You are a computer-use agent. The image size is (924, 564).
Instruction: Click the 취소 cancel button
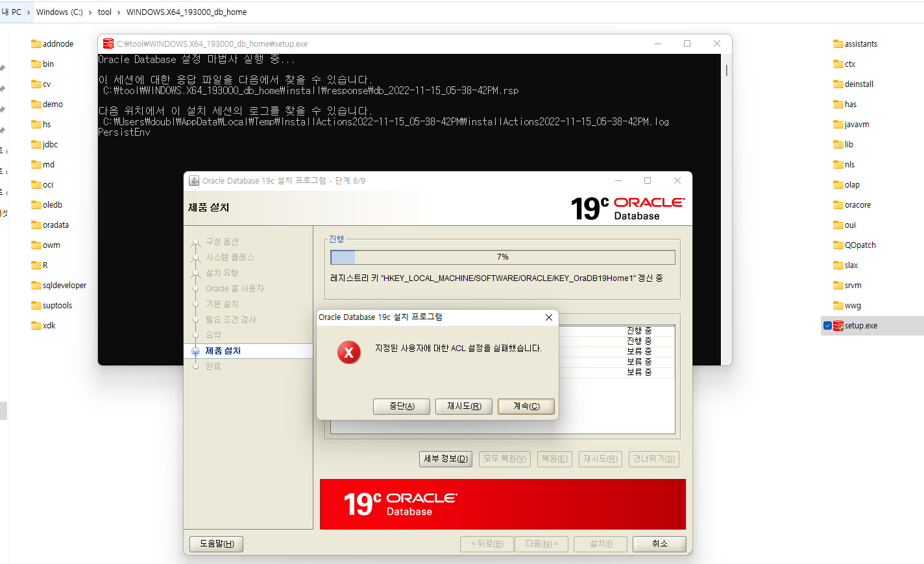pyautogui.click(x=659, y=544)
